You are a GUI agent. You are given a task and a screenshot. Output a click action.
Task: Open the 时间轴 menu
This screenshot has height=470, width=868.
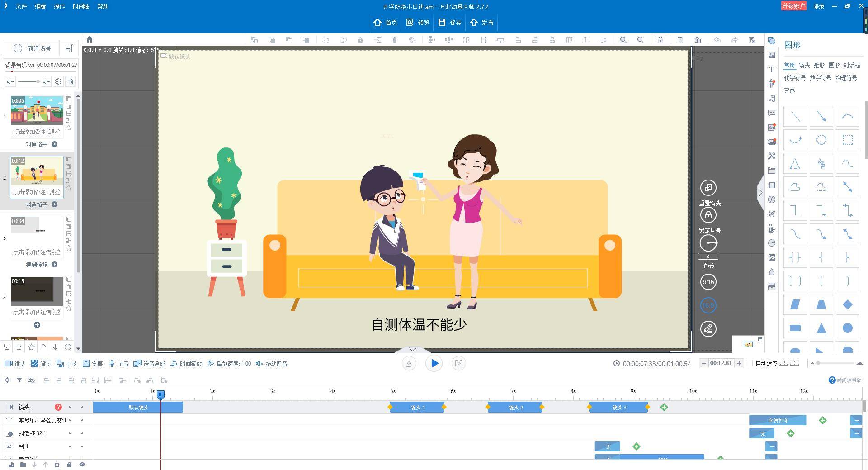[x=81, y=6]
